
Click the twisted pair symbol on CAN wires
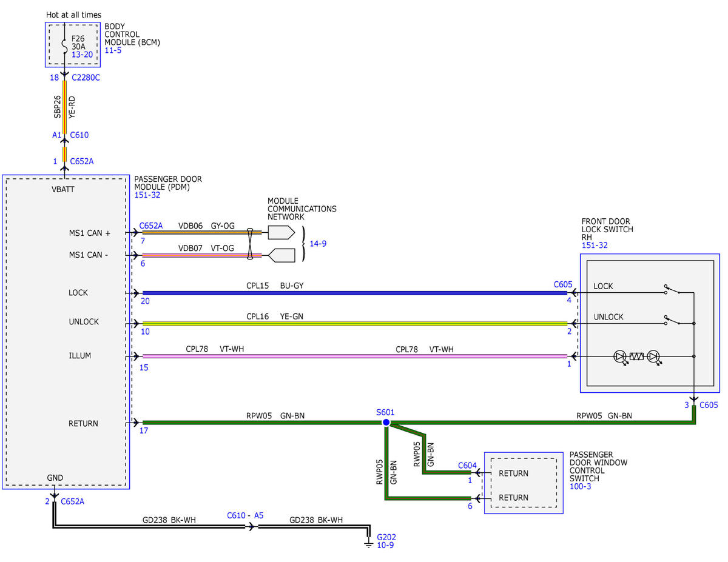tap(249, 244)
